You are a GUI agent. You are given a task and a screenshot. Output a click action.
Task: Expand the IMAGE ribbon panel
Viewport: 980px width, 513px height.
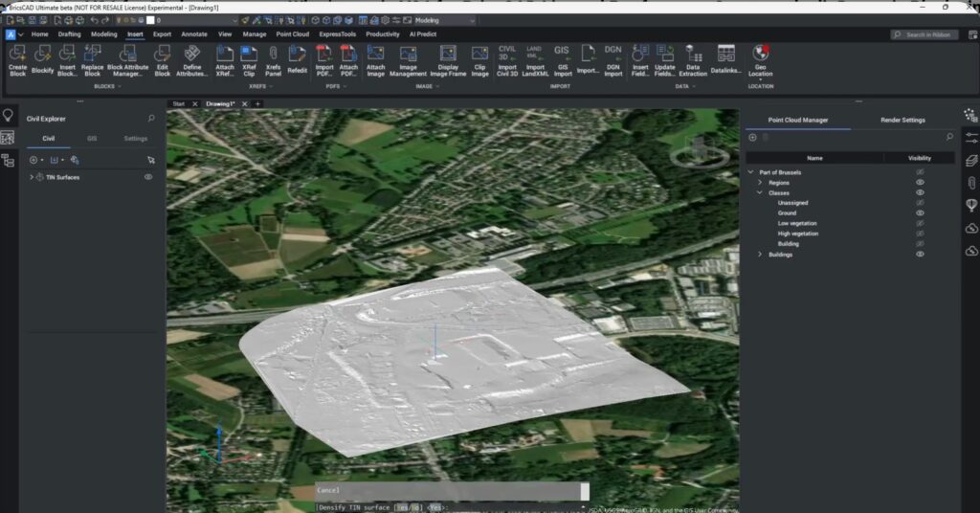coord(427,86)
